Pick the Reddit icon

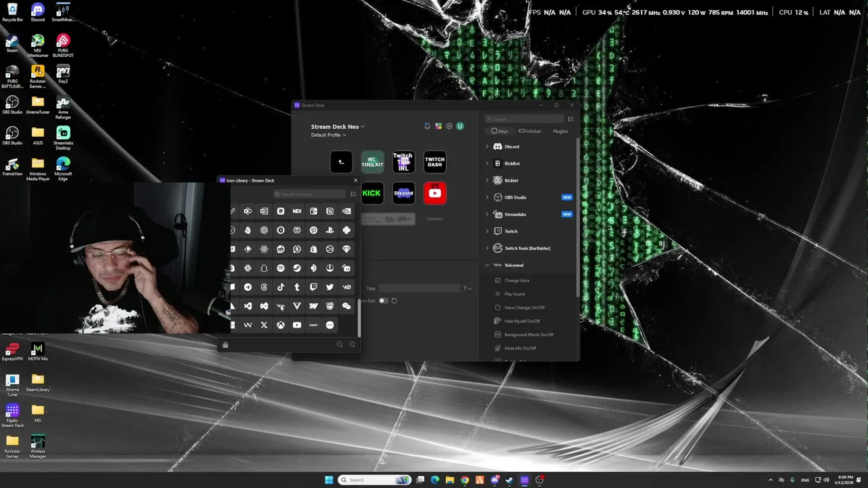[x=281, y=249]
